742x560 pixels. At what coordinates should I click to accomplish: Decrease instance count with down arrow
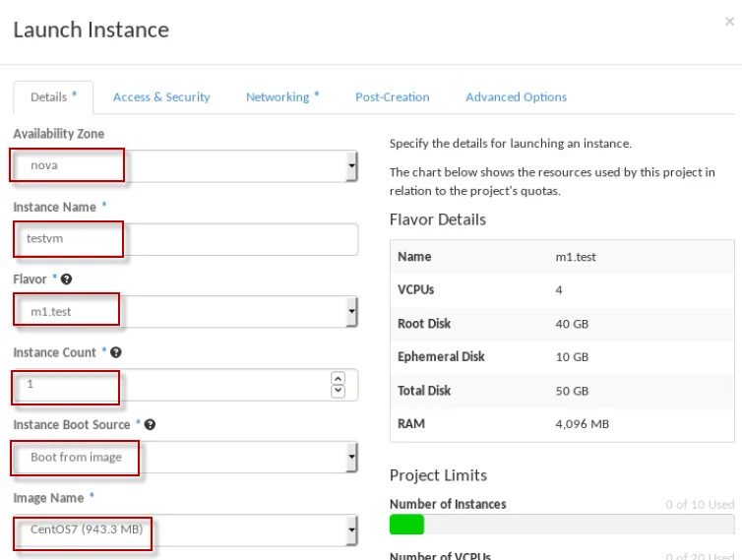pyautogui.click(x=339, y=391)
